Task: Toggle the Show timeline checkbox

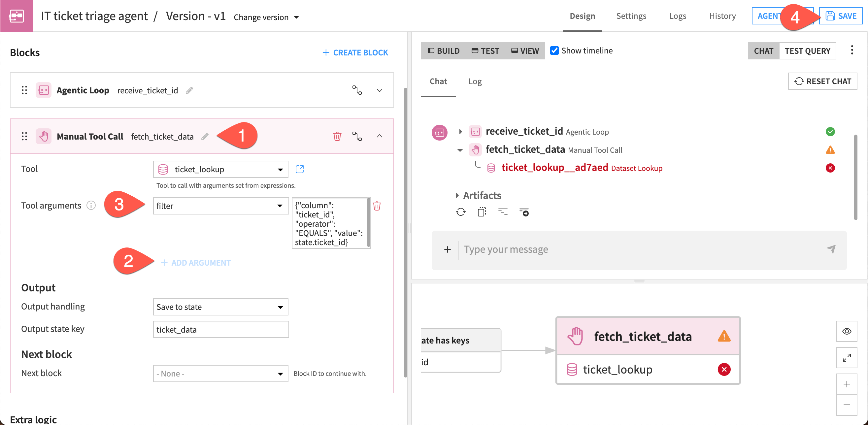Action: pyautogui.click(x=554, y=50)
